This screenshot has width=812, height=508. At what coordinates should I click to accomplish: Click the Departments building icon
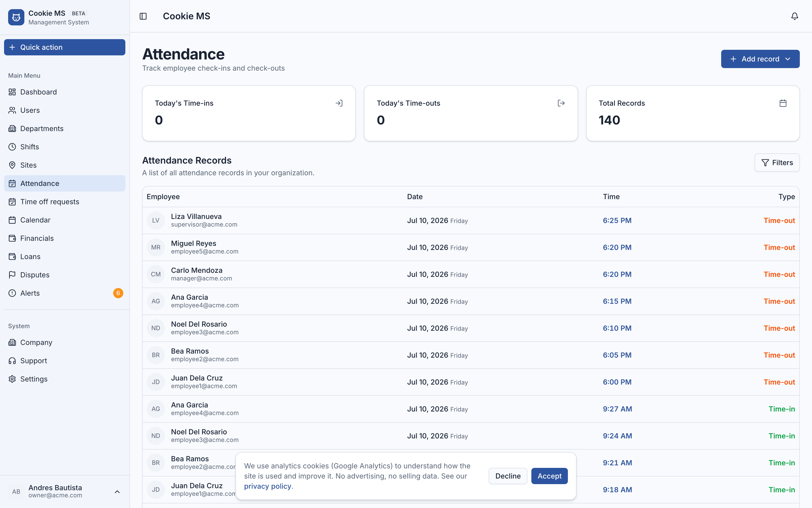tap(12, 129)
